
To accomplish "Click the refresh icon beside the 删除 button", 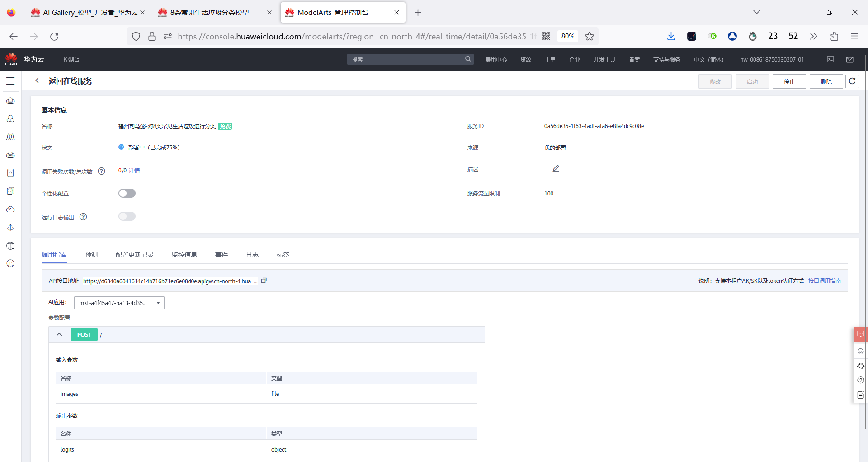I will (x=852, y=81).
